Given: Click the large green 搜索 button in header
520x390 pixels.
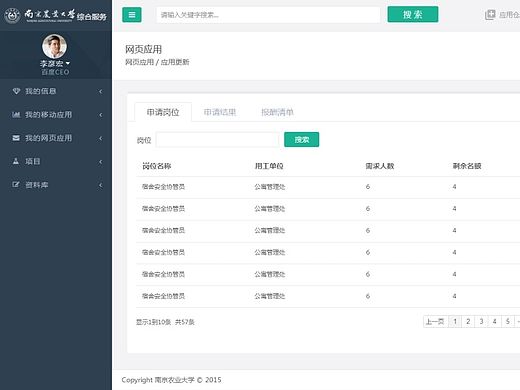Looking at the screenshot, I should pos(413,14).
